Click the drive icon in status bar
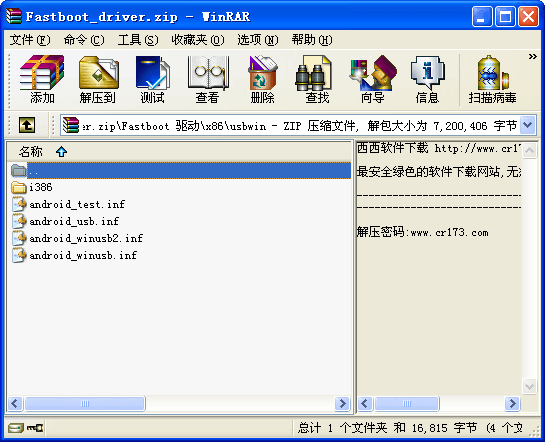The width and height of the screenshot is (545, 442). [x=16, y=428]
